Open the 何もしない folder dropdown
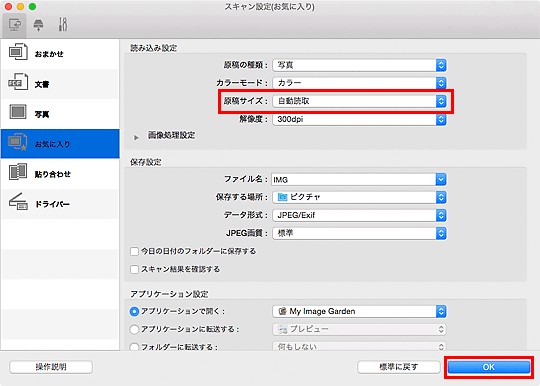540x386 pixels. 360,346
